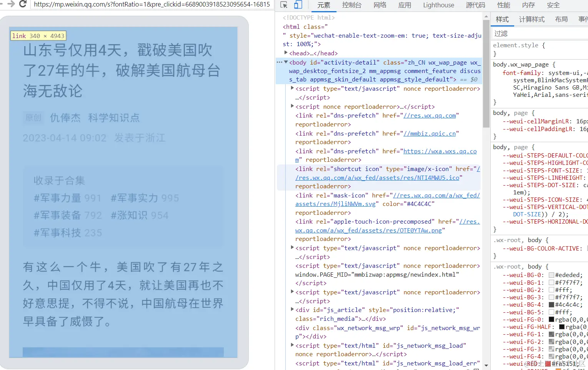Open the #军事实力 995 collection tag
Viewport: 588px width, 370px height.
tap(145, 198)
